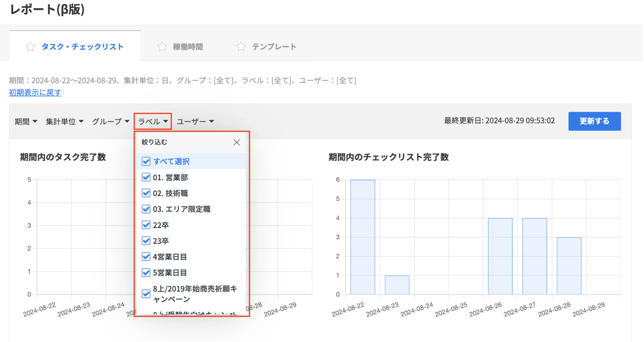Uncheck すべて選択 in the filter list
This screenshot has height=342, width=644.
(146, 161)
